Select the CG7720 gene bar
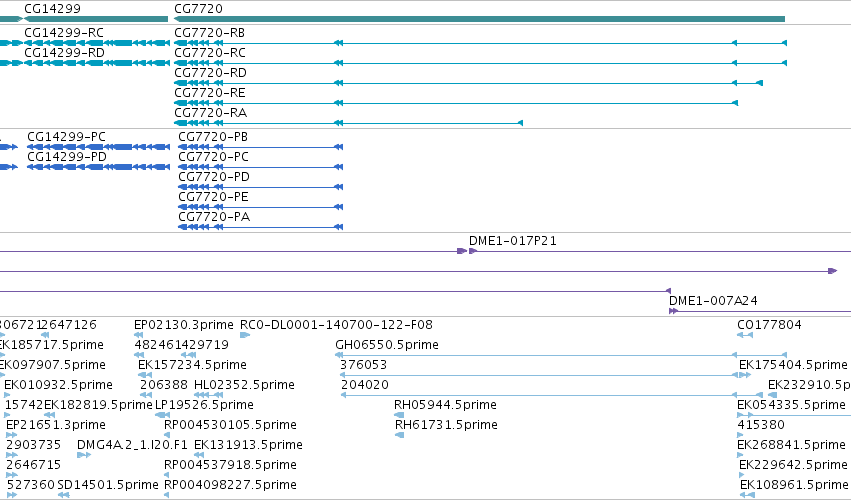The height and width of the screenshot is (500, 851). coord(479,19)
